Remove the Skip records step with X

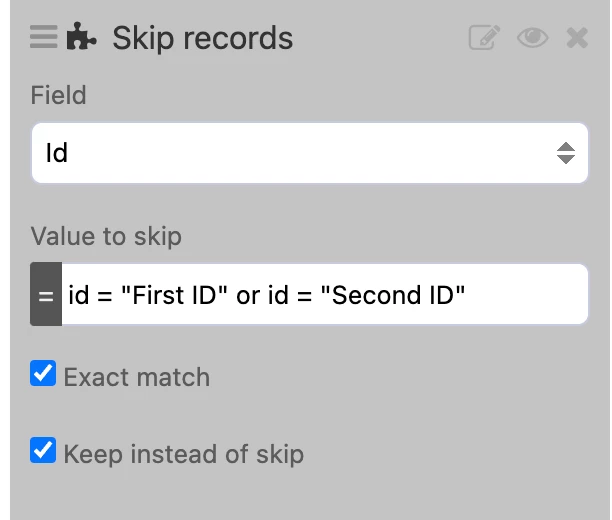577,38
